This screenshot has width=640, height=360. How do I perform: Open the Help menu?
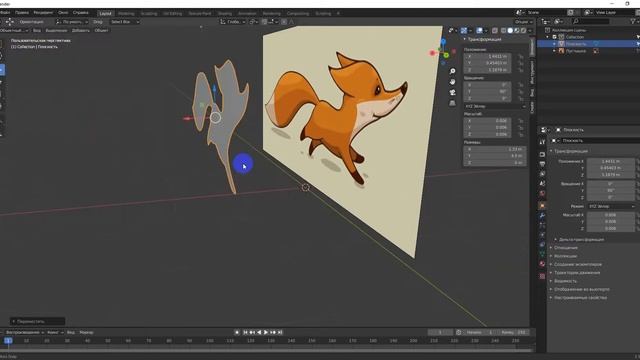coord(80,13)
